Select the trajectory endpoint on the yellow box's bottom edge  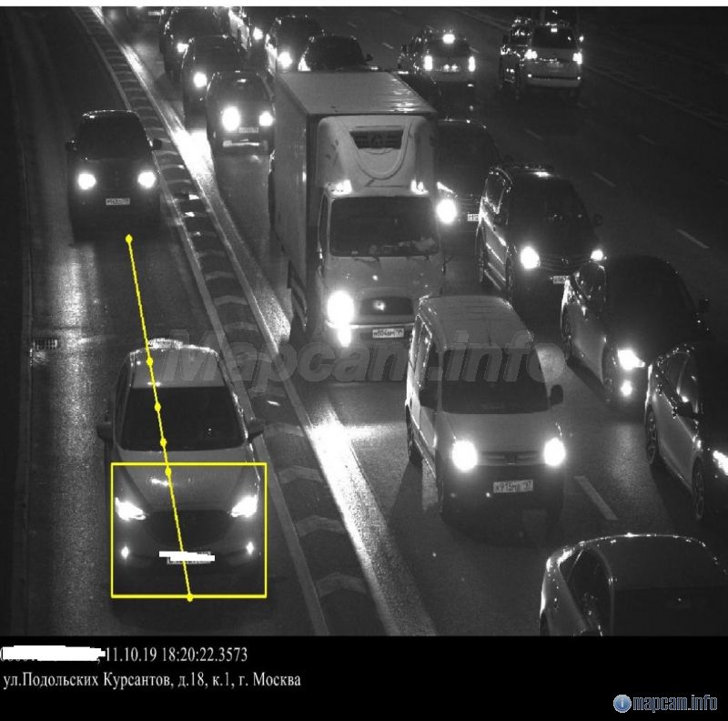(x=189, y=598)
